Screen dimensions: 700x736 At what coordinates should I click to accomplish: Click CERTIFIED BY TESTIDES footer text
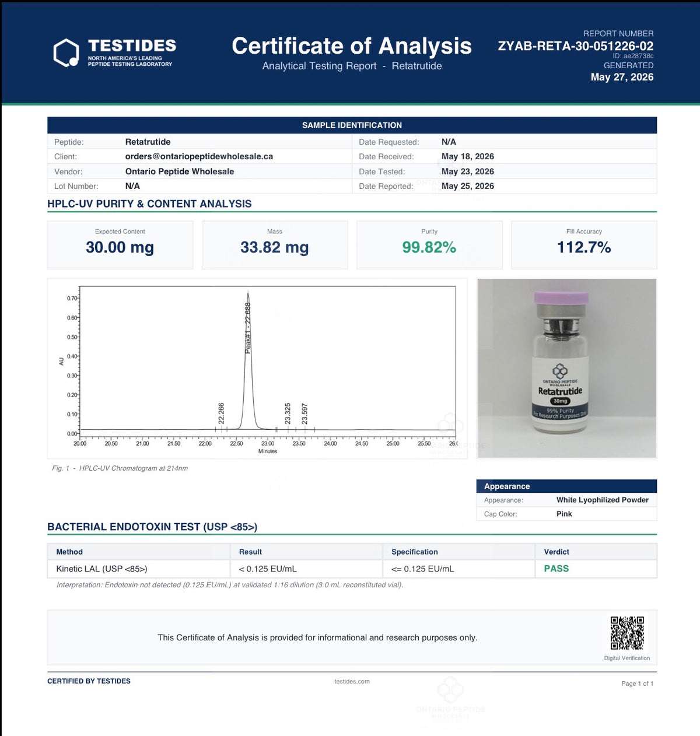pyautogui.click(x=89, y=681)
